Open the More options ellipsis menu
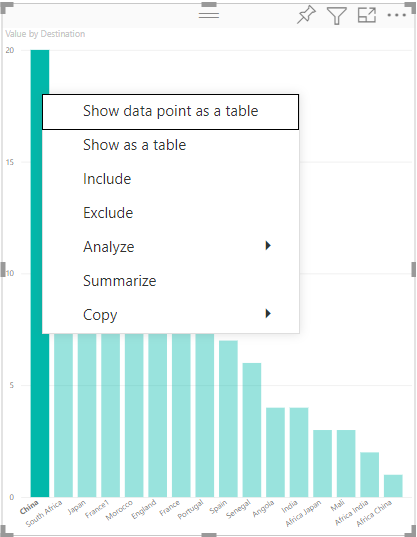Viewport: 417px width, 537px height. pyautogui.click(x=396, y=15)
